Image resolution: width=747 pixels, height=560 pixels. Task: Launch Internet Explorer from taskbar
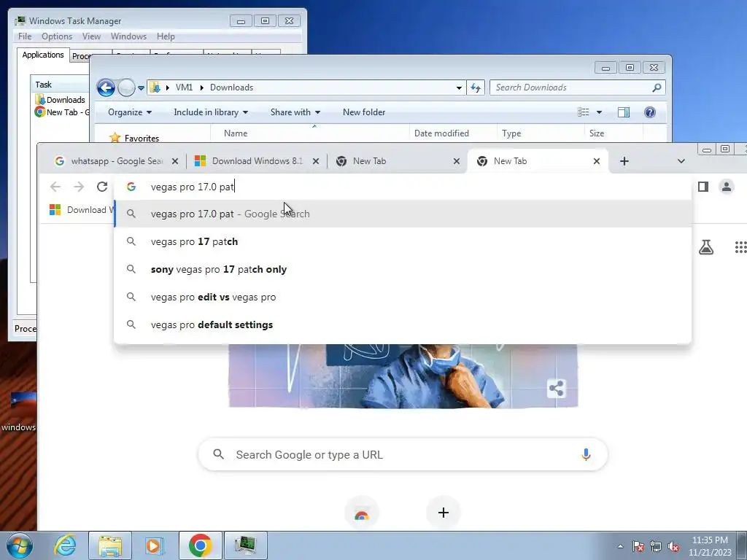pos(65,545)
